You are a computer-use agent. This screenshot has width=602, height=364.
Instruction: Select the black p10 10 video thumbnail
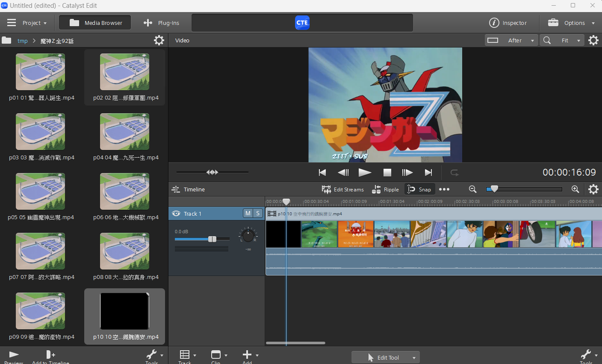pyautogui.click(x=125, y=311)
